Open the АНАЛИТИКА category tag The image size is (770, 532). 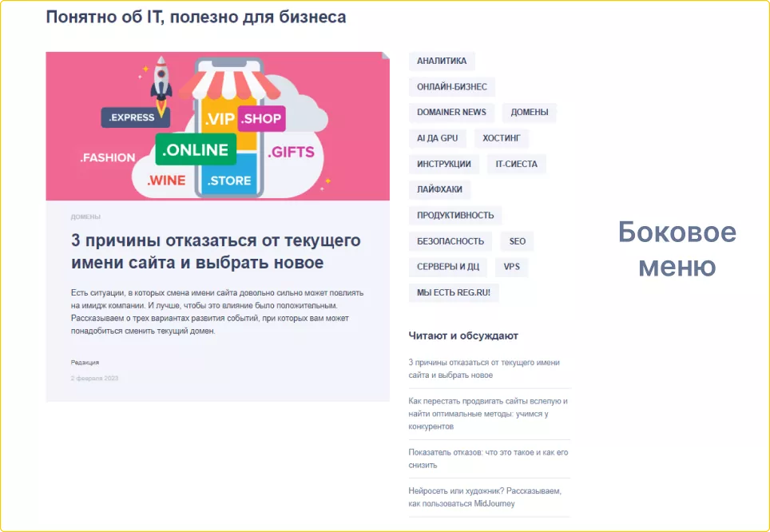(x=440, y=61)
